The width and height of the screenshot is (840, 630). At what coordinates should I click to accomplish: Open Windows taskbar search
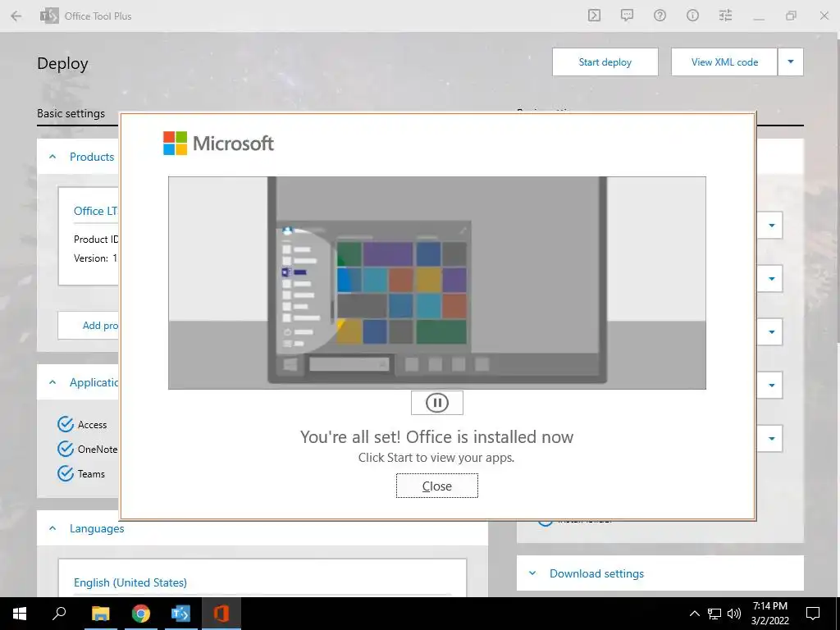(x=59, y=614)
